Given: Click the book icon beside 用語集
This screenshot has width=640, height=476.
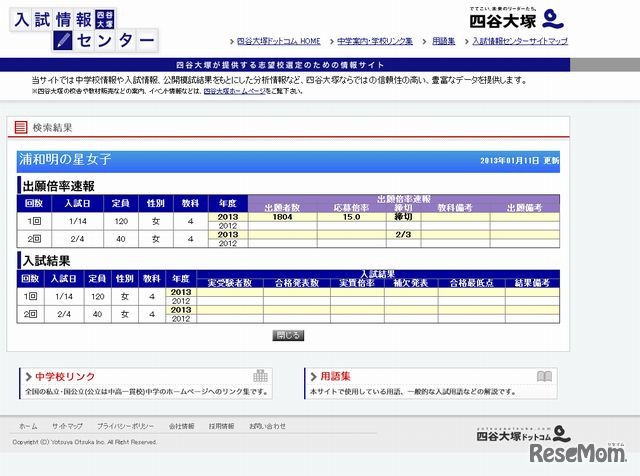Looking at the screenshot, I should pos(544,376).
